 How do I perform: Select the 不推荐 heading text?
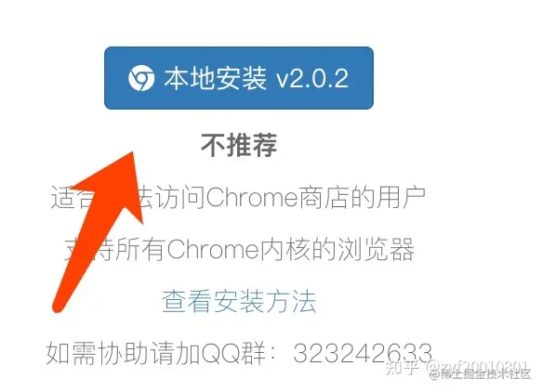(239, 145)
